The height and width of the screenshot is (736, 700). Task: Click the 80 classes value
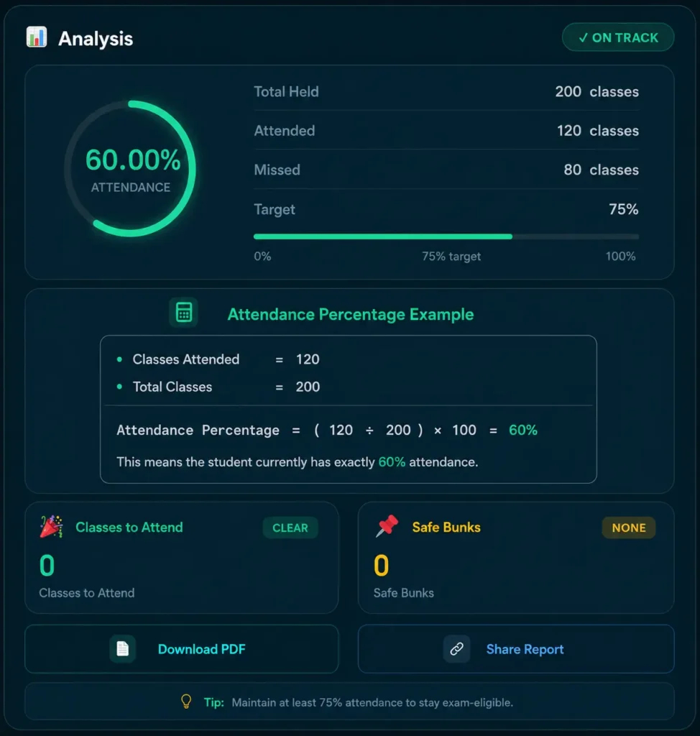pyautogui.click(x=601, y=170)
